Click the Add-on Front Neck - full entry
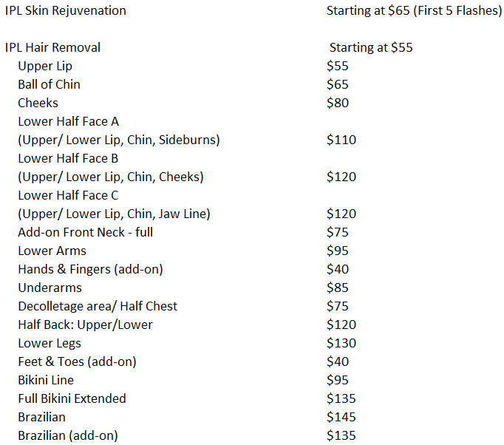Image resolution: width=504 pixels, height=445 pixels. click(85, 232)
